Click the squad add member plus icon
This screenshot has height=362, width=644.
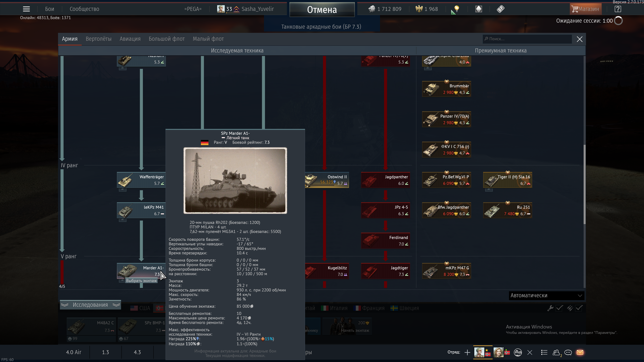pos(467,352)
